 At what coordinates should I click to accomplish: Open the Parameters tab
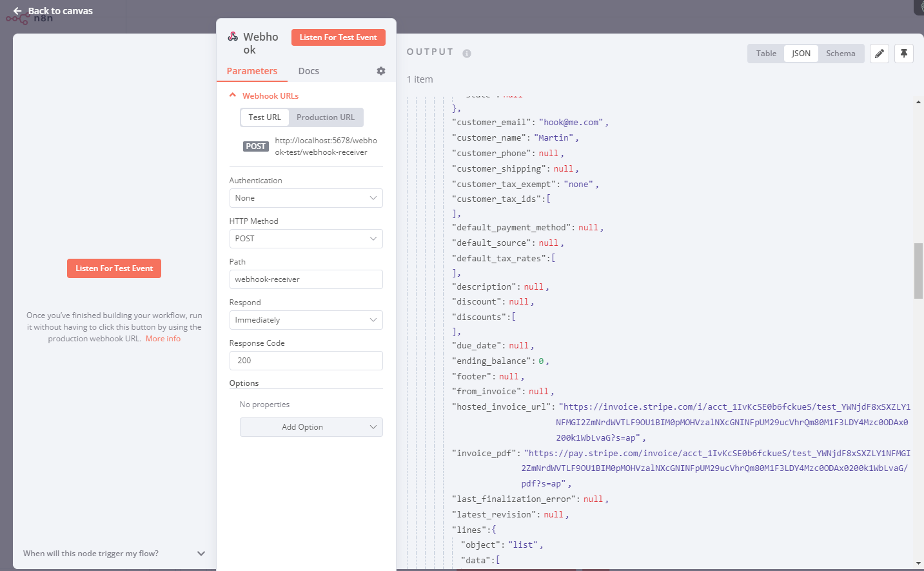click(x=252, y=71)
